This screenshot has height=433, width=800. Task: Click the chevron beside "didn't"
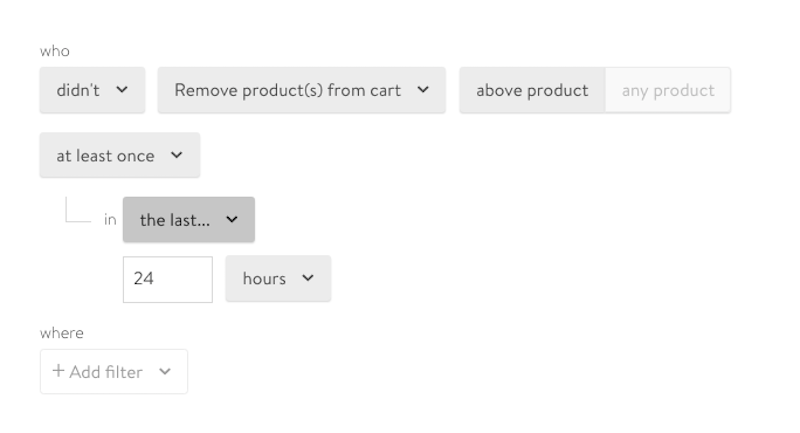click(122, 90)
